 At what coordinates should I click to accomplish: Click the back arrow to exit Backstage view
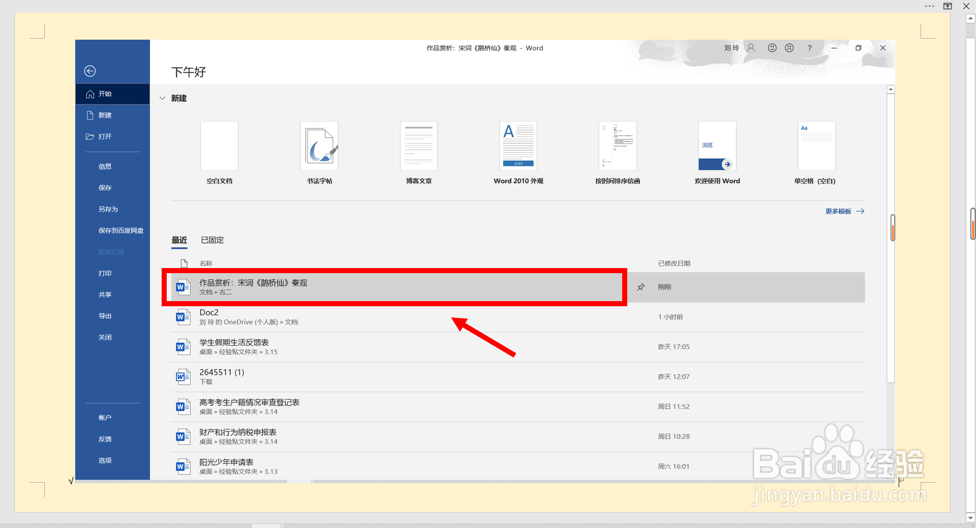90,71
